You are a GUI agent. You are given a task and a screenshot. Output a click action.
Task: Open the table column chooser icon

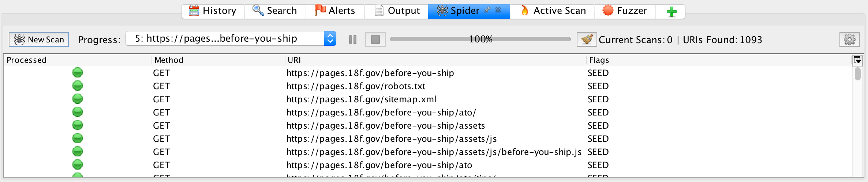(x=857, y=60)
